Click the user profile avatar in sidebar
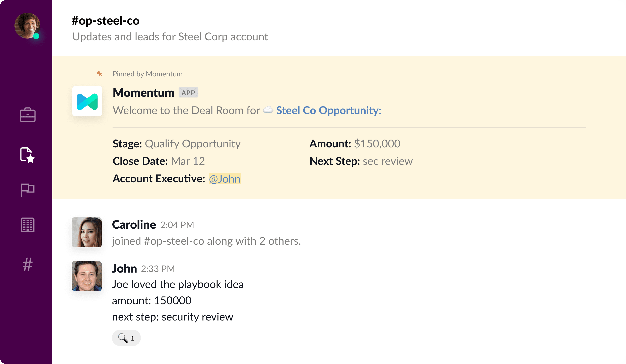Screen dimensions: 626x364 pos(27,26)
